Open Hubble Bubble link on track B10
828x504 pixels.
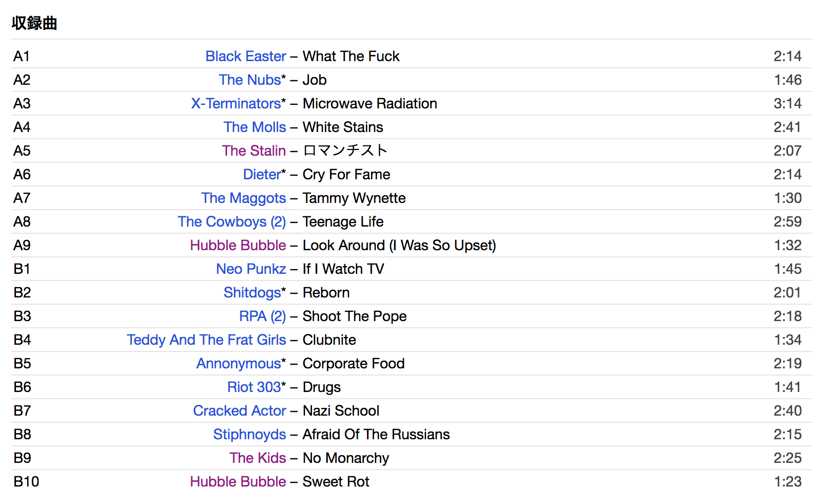pos(238,481)
